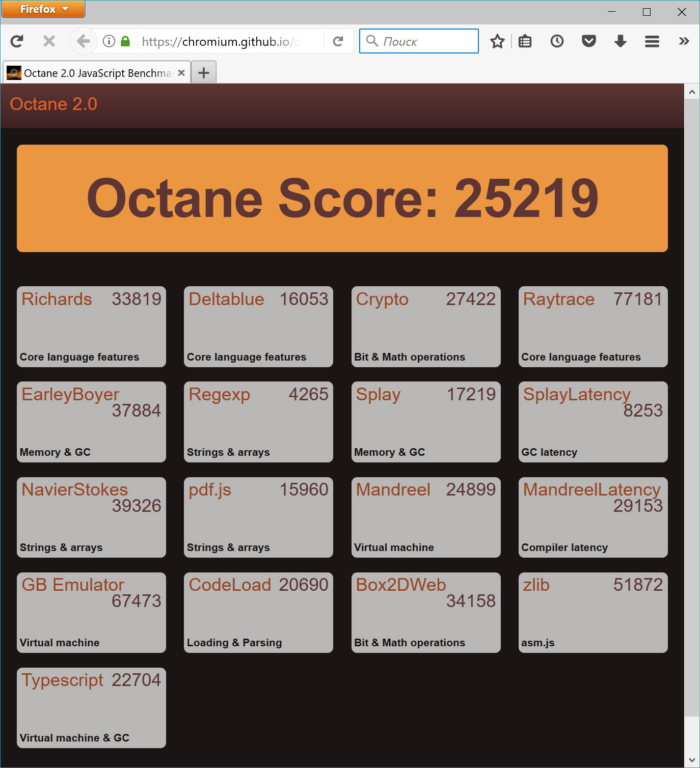Click the Octane 2.0 header link
The image size is (700, 768).
(53, 104)
